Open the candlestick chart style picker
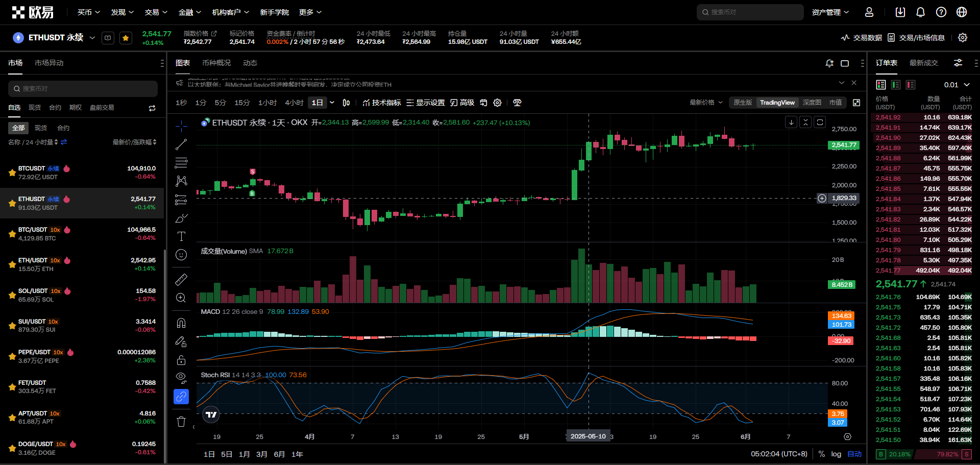The image size is (980, 465). tap(346, 103)
